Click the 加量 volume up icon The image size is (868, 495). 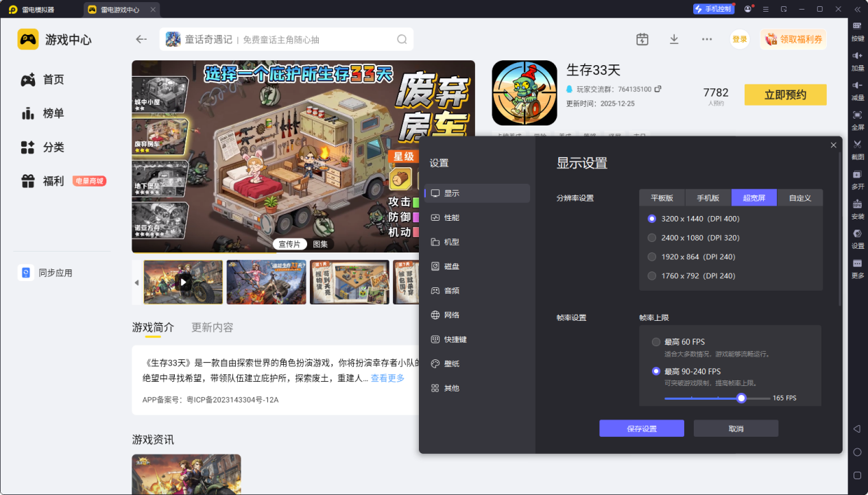click(x=858, y=55)
